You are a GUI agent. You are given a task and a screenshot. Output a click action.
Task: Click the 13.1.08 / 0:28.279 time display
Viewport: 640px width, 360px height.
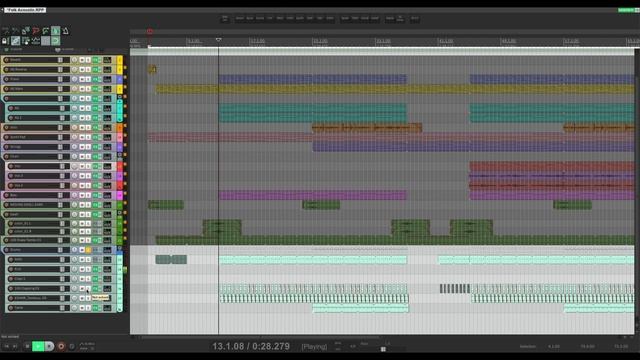[x=251, y=347]
